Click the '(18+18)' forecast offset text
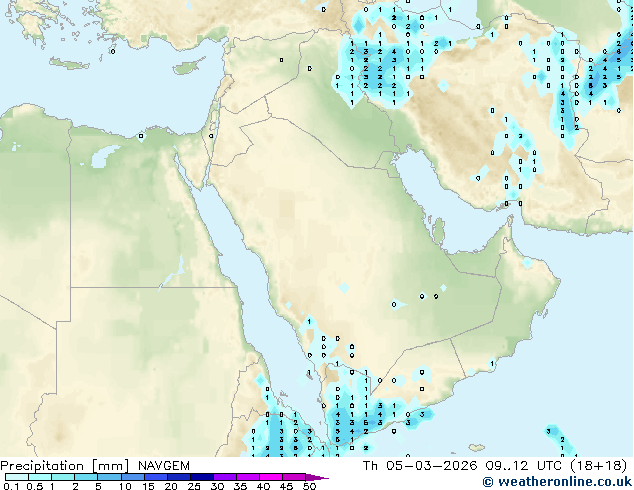Image resolution: width=634 pixels, height=490 pixels. coord(598,466)
